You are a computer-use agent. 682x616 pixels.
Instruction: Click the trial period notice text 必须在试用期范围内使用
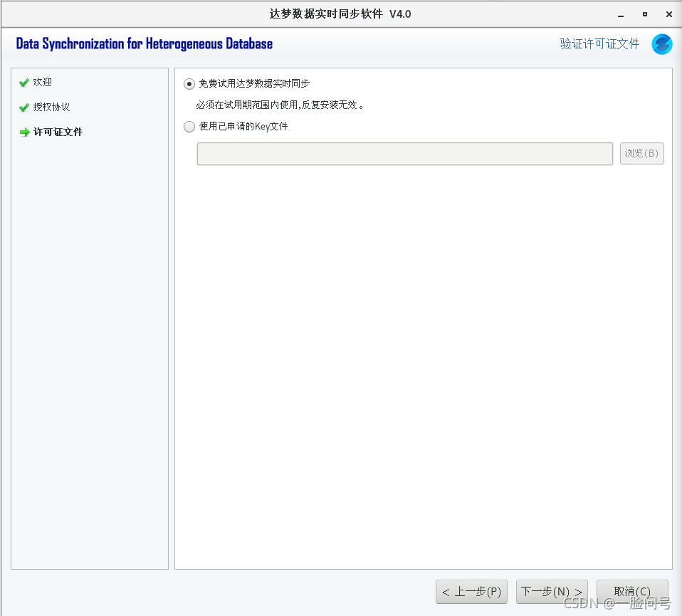(280, 105)
